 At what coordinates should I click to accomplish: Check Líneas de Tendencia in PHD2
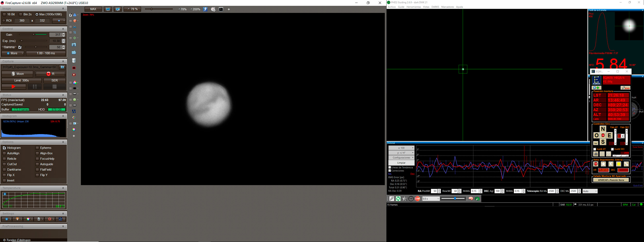pyautogui.click(x=390, y=167)
